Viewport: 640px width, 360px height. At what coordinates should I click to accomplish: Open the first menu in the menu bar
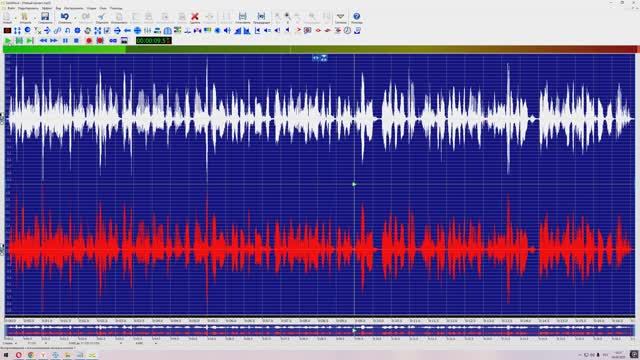pyautogui.click(x=11, y=8)
